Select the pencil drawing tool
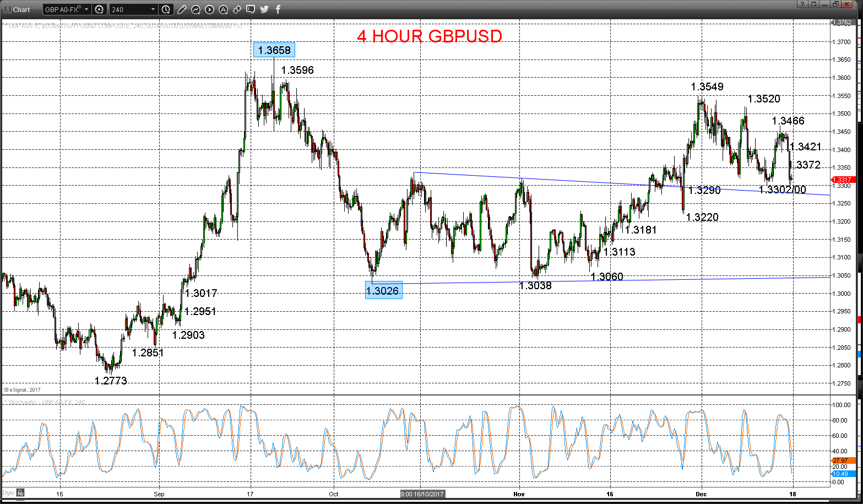This screenshot has height=504, width=863. (x=182, y=9)
